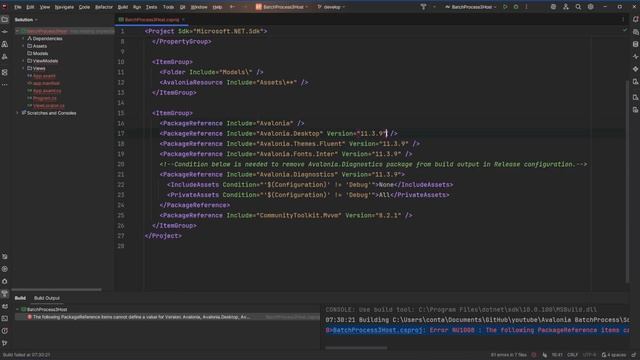640x360 pixels.
Task: Click the editor vertical scrollbar
Action: coord(627,180)
